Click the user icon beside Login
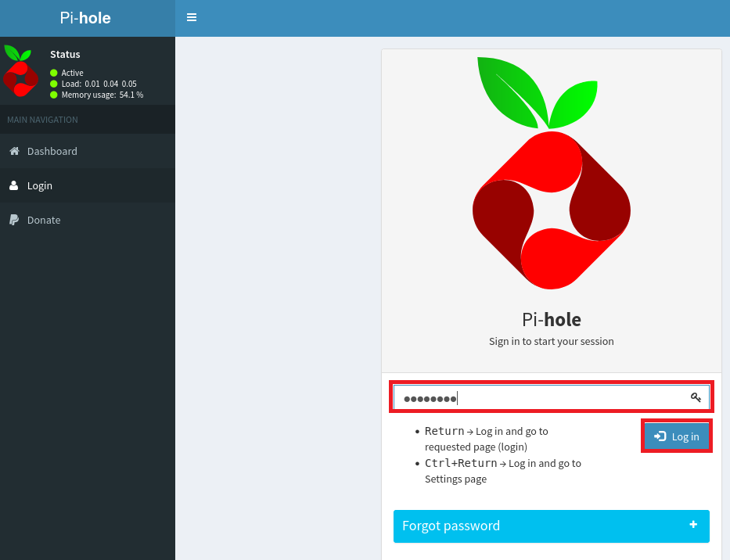The image size is (730, 560). point(14,185)
